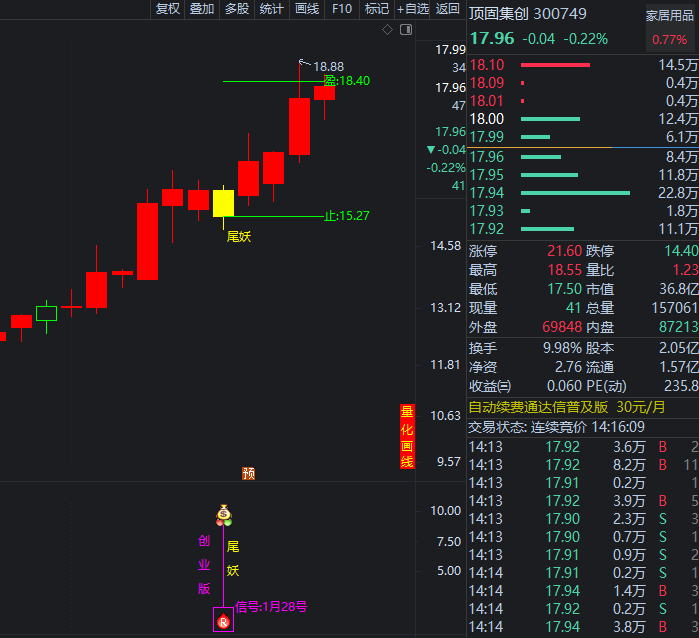Switch to the 多股 multi-stock view
Screen dimensions: 699x638
click(237, 9)
